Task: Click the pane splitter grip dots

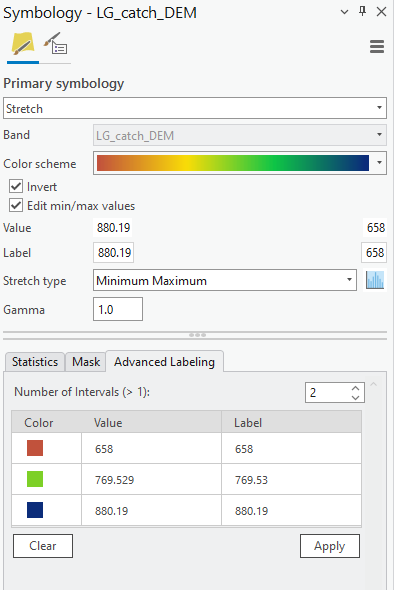Action: 197,335
